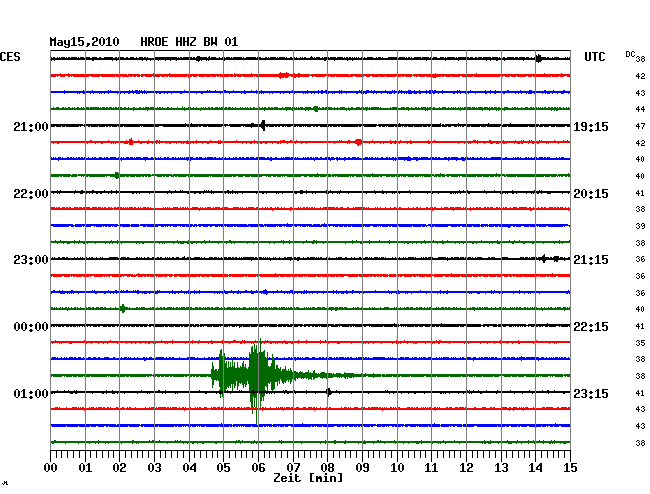
Task: Click the black spike near minute 14 on top trace
Action: point(538,58)
